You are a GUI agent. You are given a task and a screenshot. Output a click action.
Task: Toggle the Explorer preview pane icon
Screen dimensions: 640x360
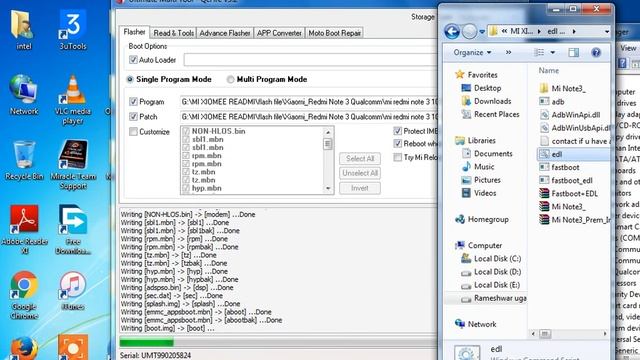tap(573, 52)
